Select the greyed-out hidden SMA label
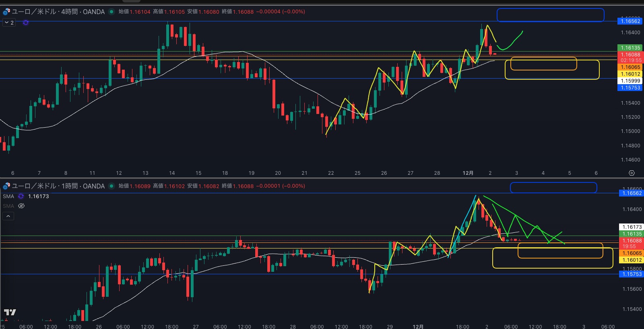Screen dimensions: 644x329 pyautogui.click(x=8, y=206)
